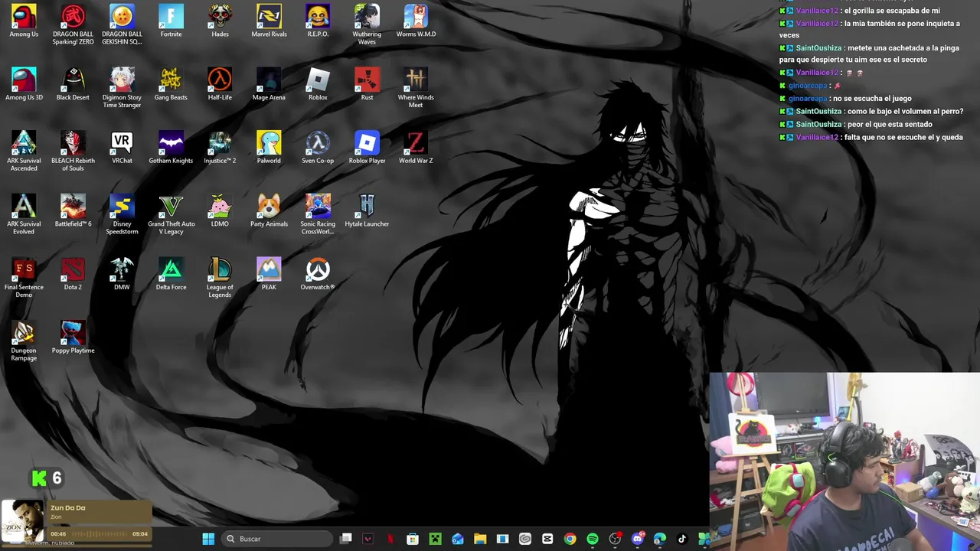This screenshot has width=980, height=551.
Task: Open the Windows Start menu
Action: coord(208,539)
